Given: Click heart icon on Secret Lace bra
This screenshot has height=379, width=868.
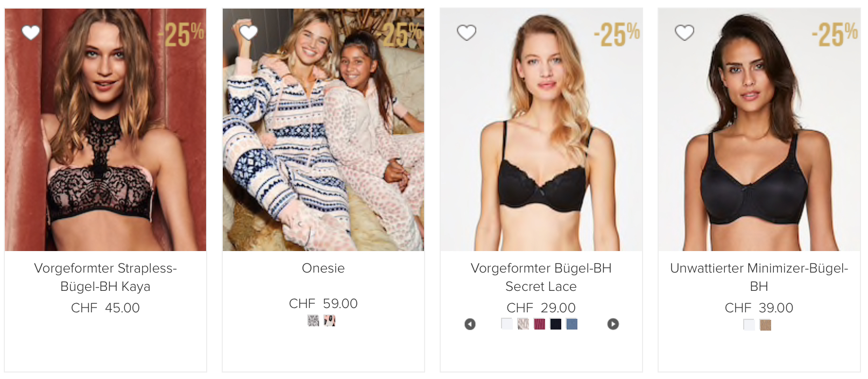Looking at the screenshot, I should coord(467,33).
